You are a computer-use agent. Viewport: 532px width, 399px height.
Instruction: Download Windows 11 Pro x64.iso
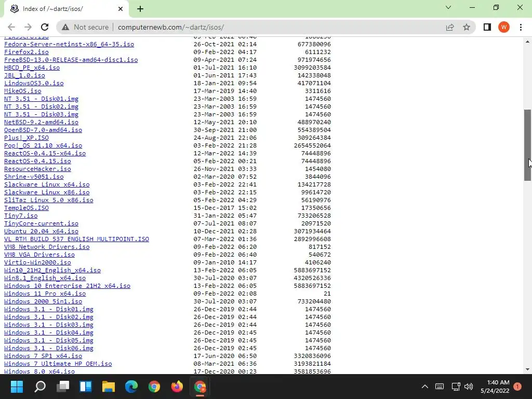point(45,294)
